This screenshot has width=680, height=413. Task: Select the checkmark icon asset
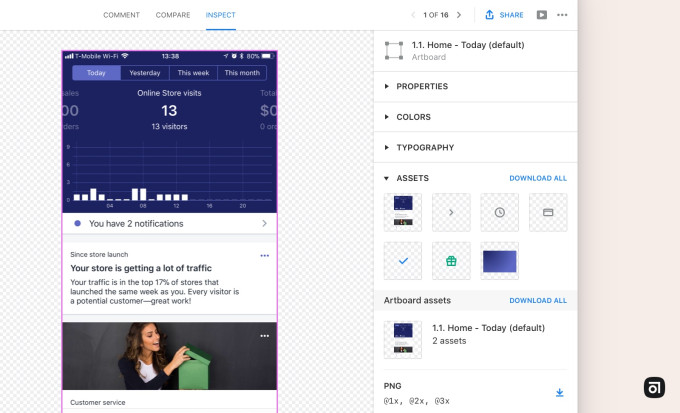point(403,260)
